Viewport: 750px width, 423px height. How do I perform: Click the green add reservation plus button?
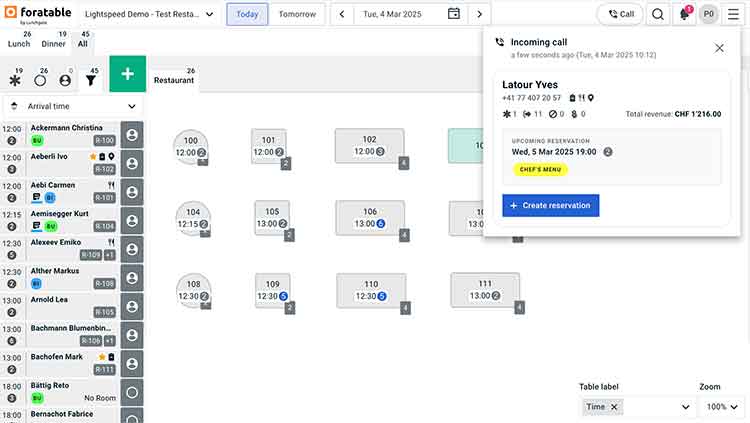click(127, 74)
